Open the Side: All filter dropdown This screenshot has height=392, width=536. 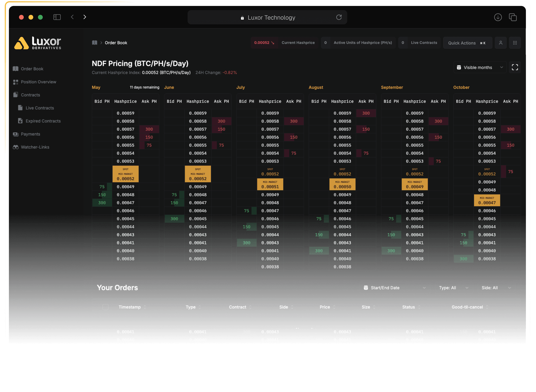coord(496,288)
